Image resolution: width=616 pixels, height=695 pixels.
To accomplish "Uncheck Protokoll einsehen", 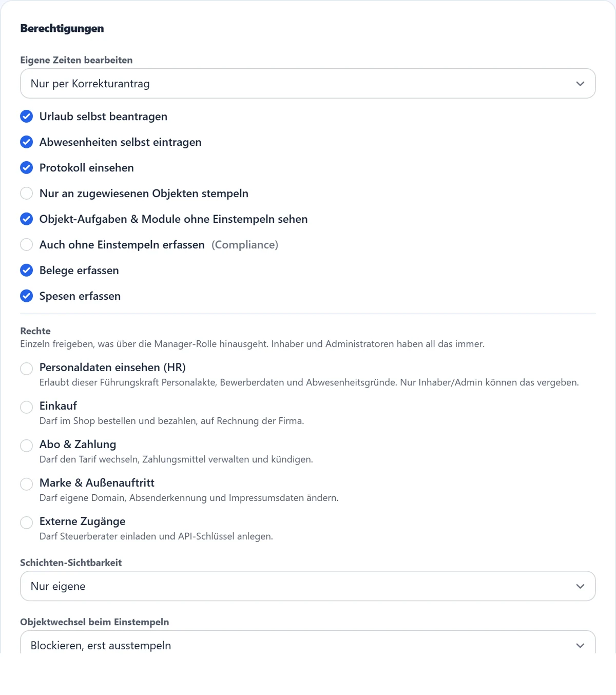I will tap(27, 168).
